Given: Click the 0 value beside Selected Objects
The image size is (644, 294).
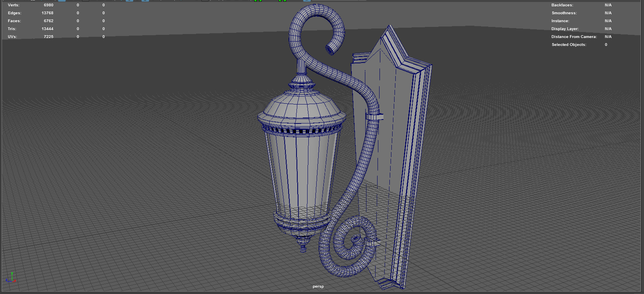Looking at the screenshot, I should (x=606, y=45).
